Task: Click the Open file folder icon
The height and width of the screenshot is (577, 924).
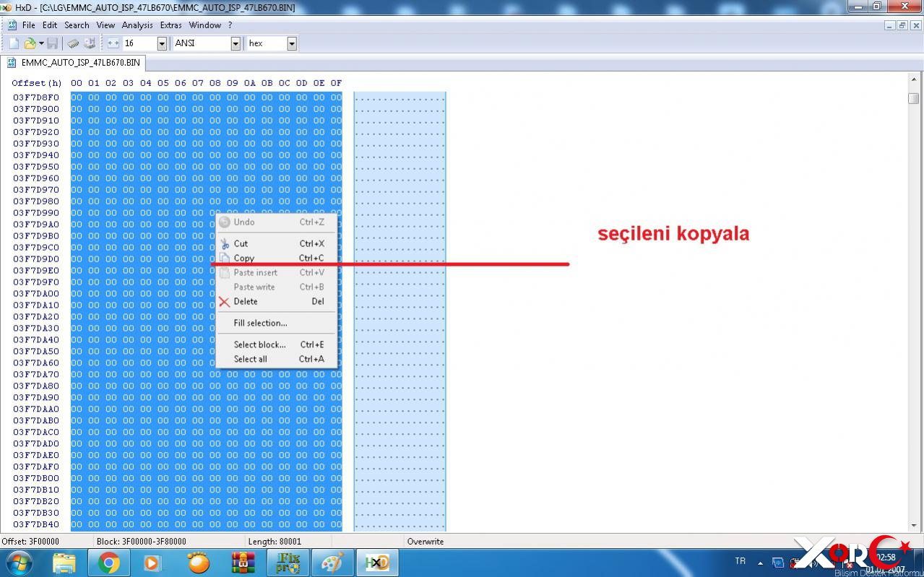Action: tap(30, 43)
